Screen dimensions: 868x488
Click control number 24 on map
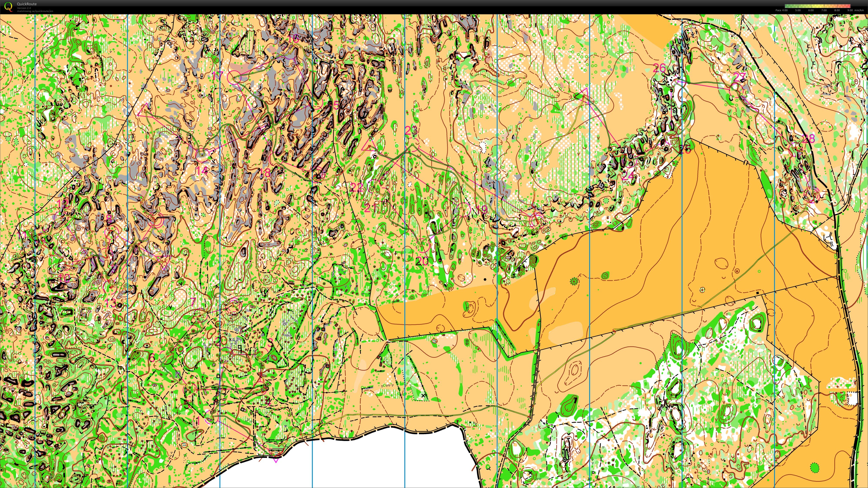click(628, 176)
